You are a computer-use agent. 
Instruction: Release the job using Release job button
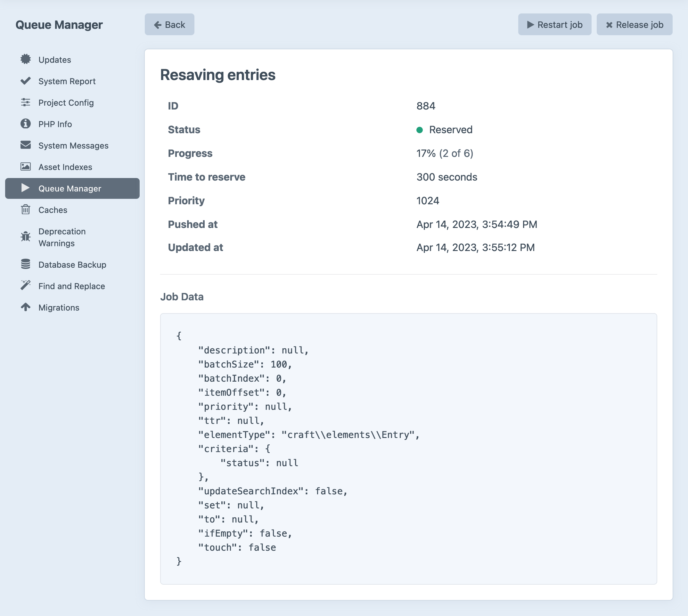coord(634,24)
